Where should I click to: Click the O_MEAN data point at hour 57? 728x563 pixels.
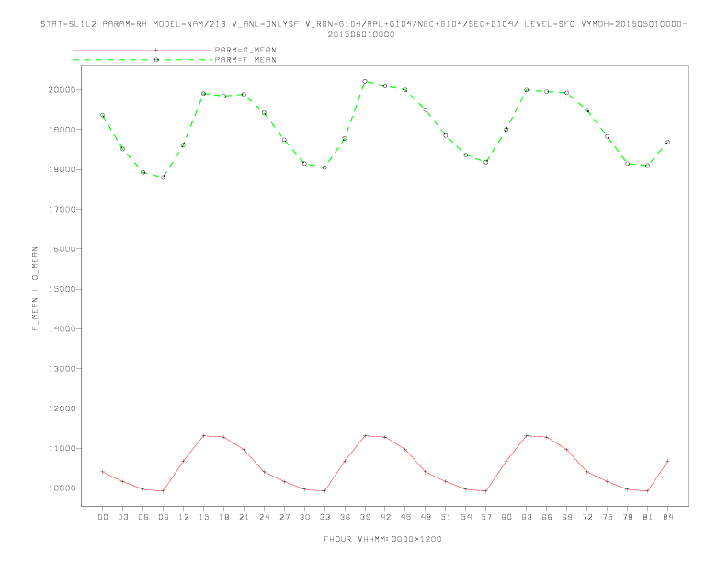(486, 491)
